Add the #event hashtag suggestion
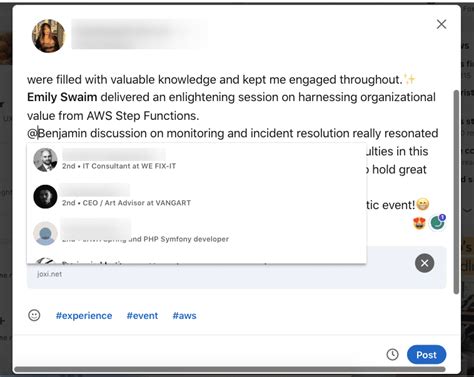This screenshot has width=474, height=377. [142, 315]
